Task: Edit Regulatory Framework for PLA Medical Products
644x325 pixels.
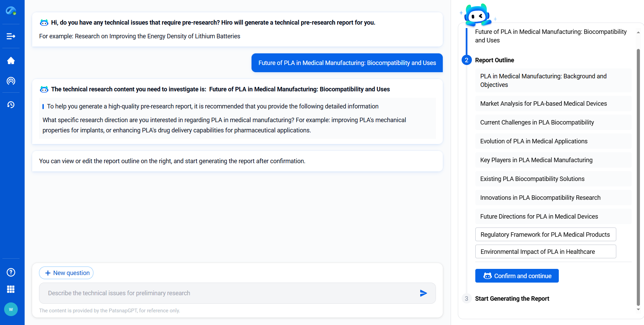Action: [545, 235]
